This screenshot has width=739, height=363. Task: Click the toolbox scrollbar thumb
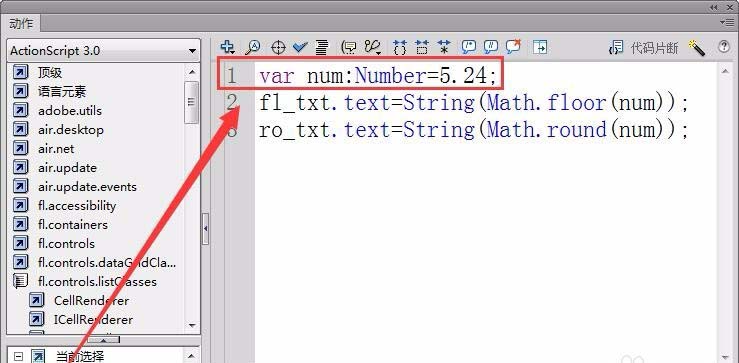click(191, 102)
